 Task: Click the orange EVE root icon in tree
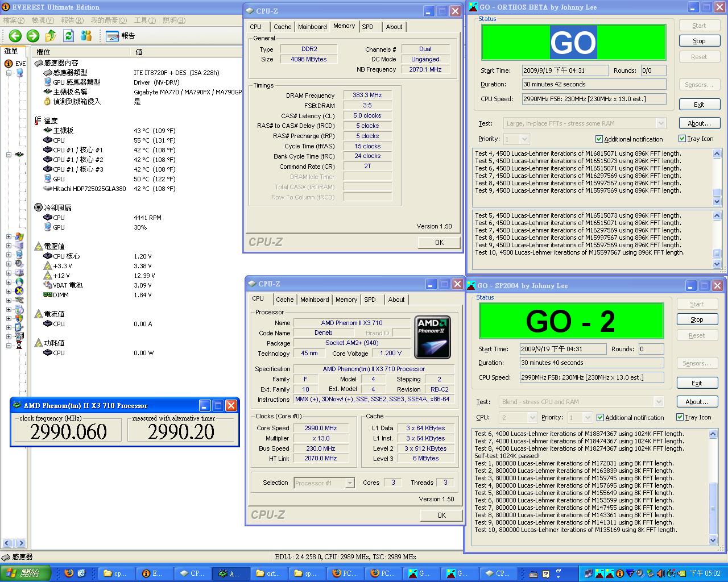9,63
